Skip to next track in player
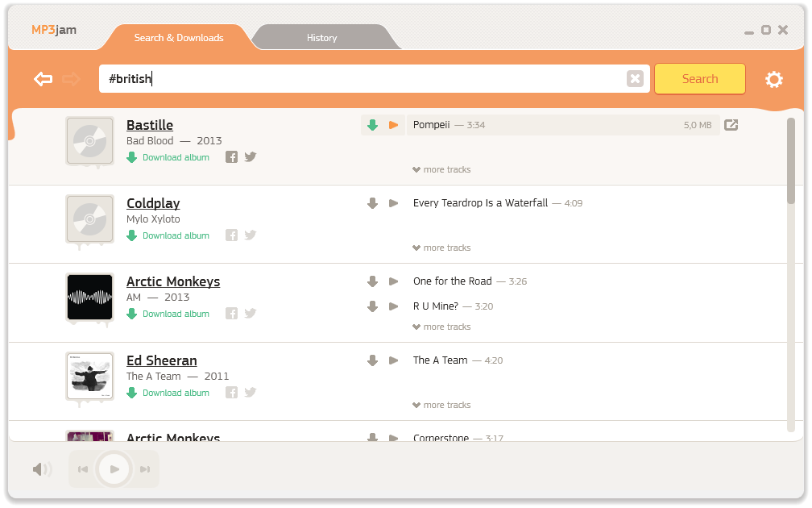 coord(145,469)
